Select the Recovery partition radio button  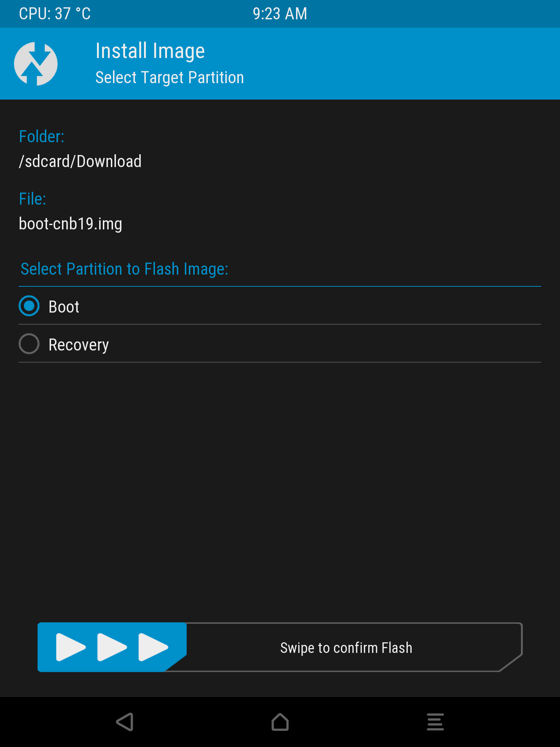pyautogui.click(x=29, y=344)
